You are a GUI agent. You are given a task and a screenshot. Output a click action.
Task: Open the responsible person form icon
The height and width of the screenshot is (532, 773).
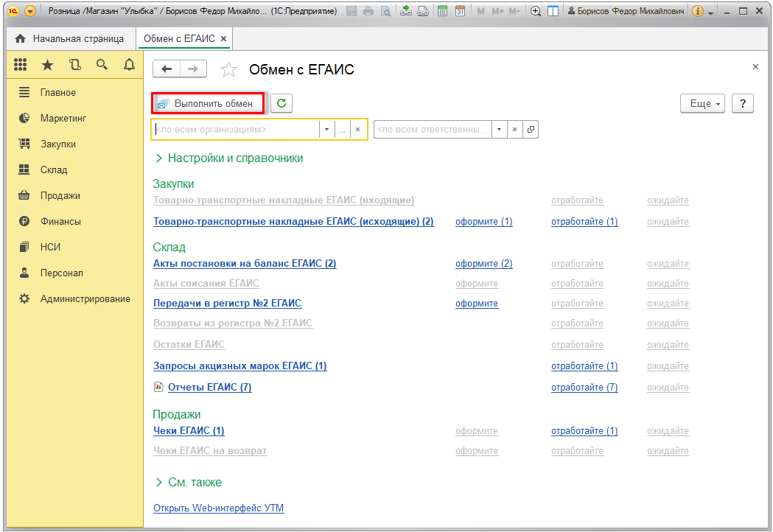point(531,129)
